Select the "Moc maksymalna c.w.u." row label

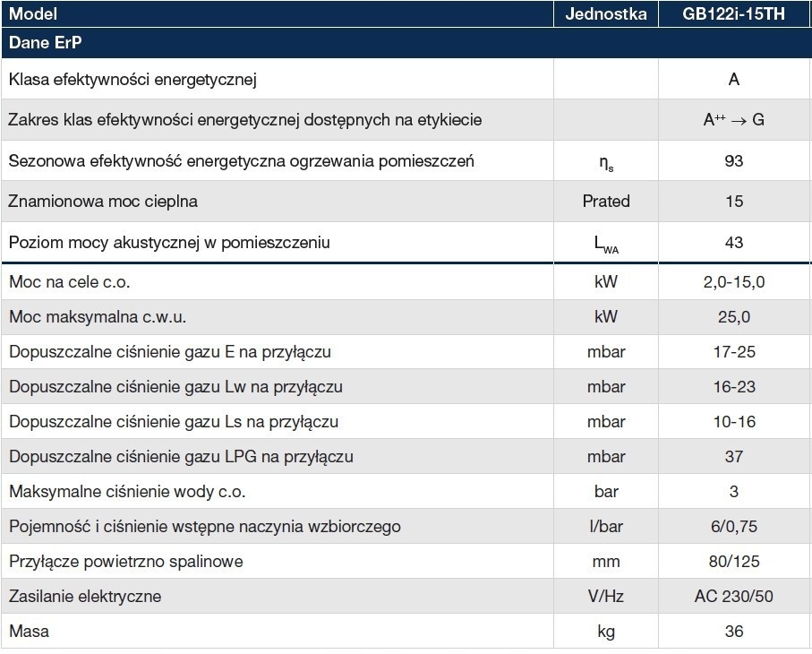pyautogui.click(x=98, y=317)
